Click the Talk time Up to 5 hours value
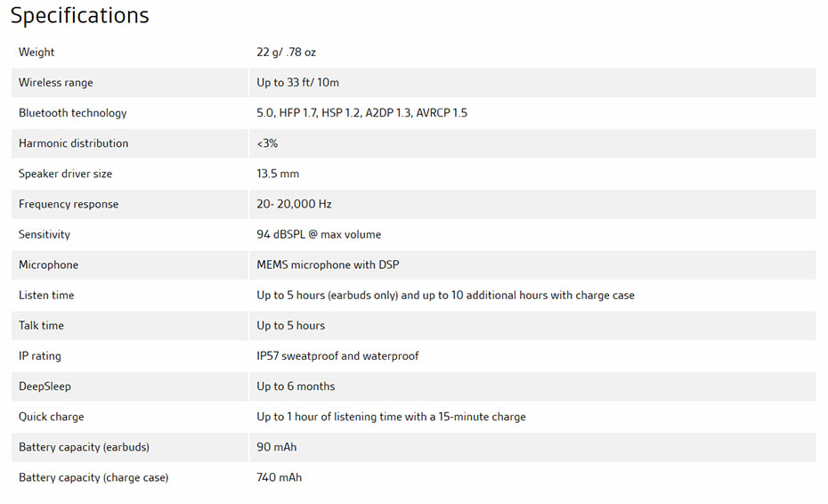Screen dimensions: 828x504 click(x=291, y=326)
